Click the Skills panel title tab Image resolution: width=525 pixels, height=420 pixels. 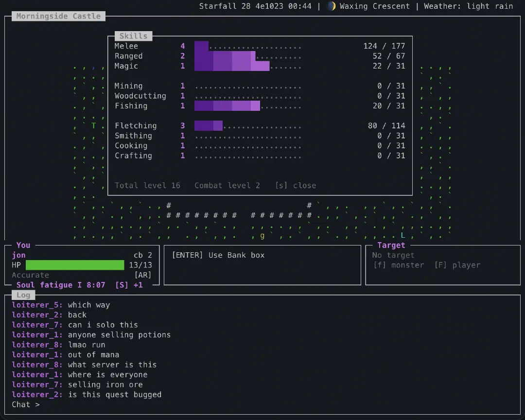pyautogui.click(x=133, y=36)
